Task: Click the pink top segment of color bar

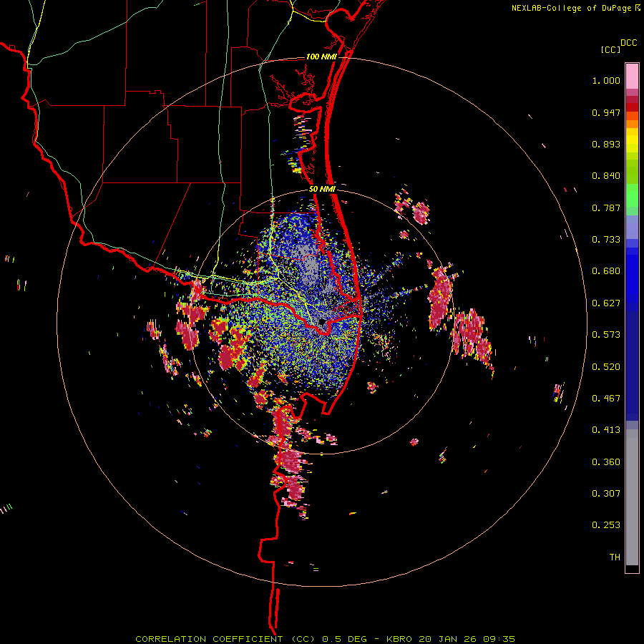Action: (632, 77)
